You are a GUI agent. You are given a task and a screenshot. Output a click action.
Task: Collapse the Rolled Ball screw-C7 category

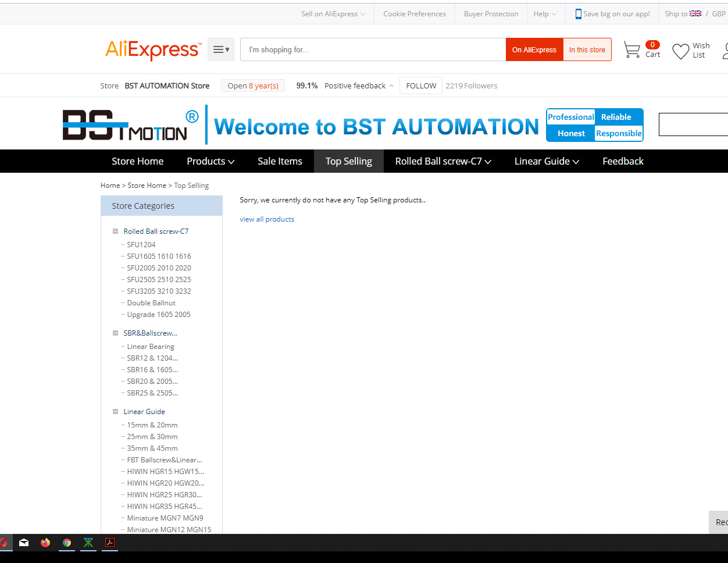coord(115,231)
